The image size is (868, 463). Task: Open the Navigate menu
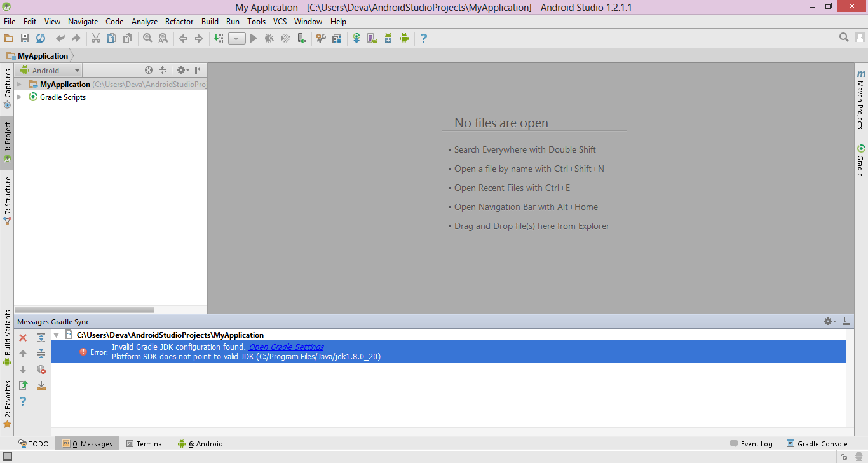(83, 22)
